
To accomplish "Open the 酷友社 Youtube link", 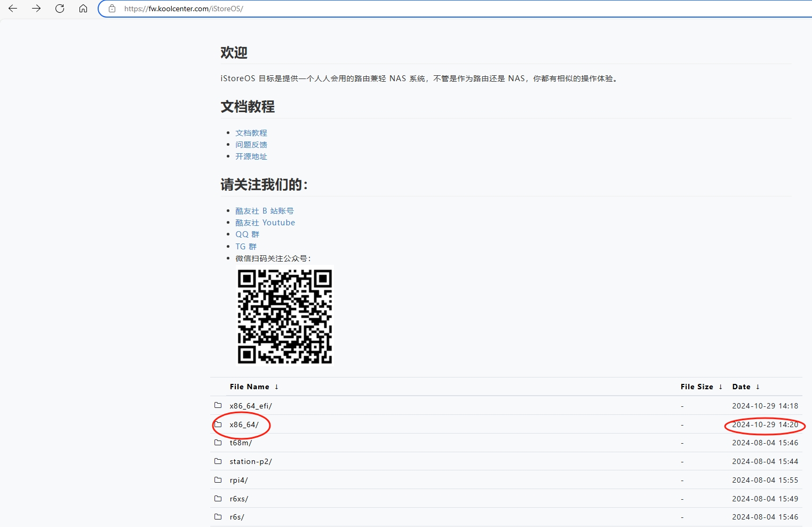I will pos(265,223).
